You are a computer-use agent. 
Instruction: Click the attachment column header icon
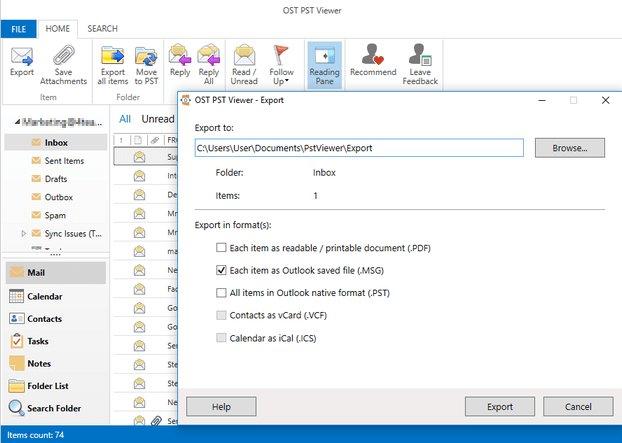pos(155,140)
